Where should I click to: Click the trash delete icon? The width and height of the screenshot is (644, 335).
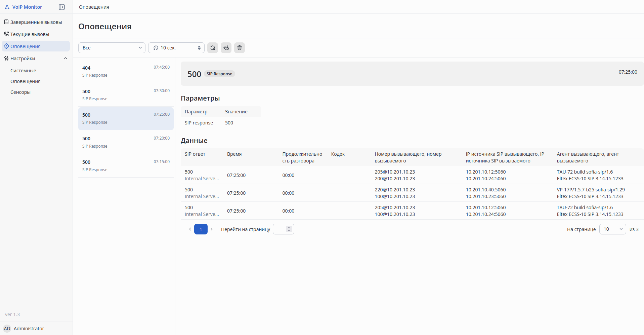[x=240, y=48]
